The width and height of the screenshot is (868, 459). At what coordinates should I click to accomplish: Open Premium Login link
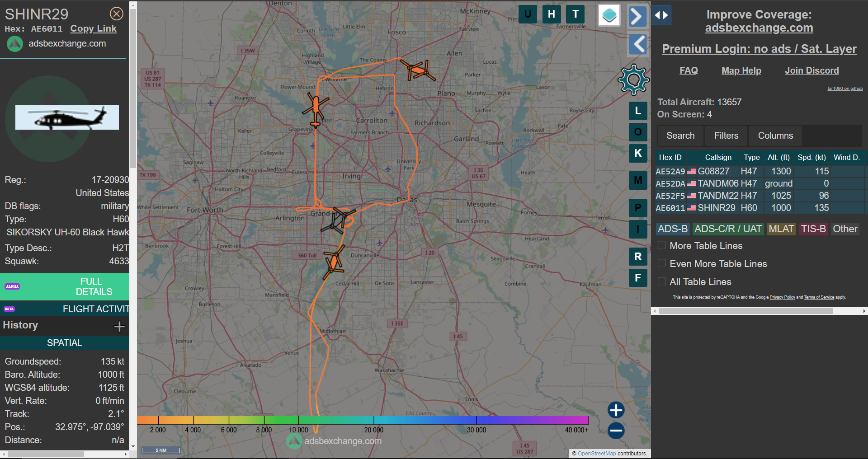pos(759,49)
